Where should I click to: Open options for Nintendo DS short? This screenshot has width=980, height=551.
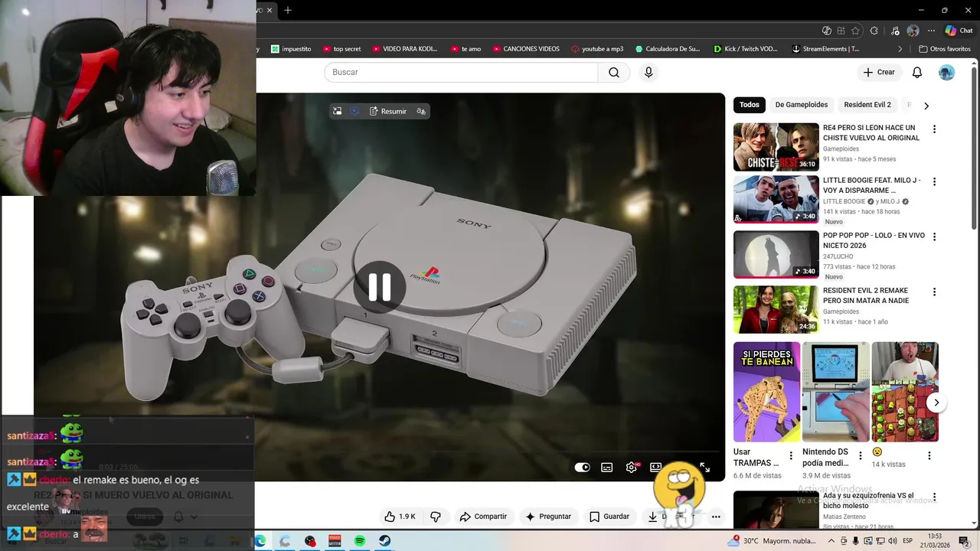coord(860,455)
